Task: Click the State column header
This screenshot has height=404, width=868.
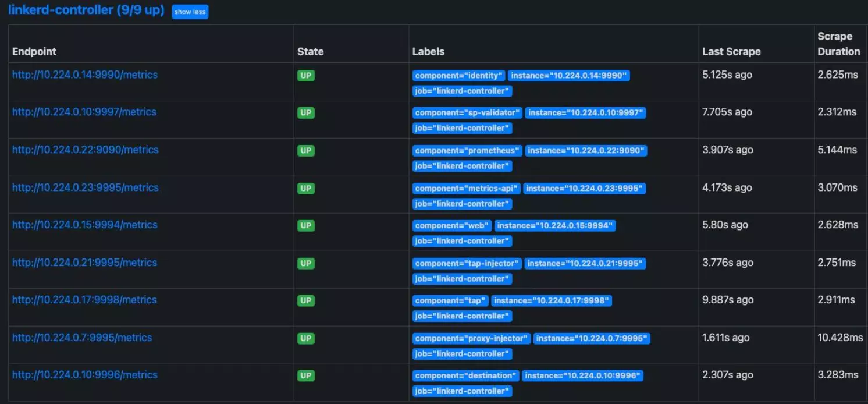Action: (310, 51)
